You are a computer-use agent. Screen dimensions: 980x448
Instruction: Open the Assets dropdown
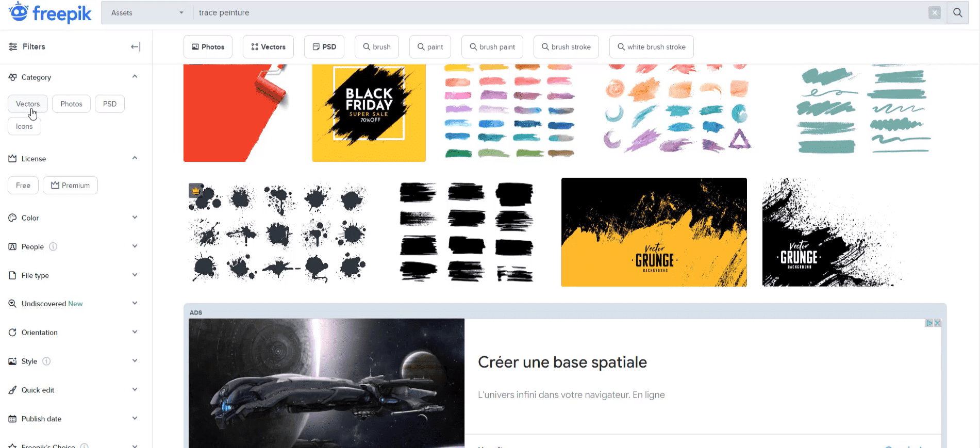(147, 13)
